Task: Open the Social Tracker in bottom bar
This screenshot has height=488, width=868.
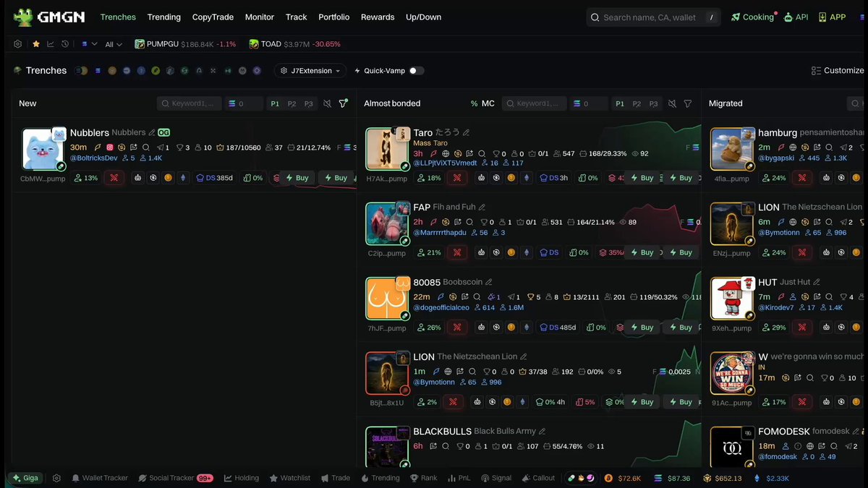Action: click(x=176, y=478)
